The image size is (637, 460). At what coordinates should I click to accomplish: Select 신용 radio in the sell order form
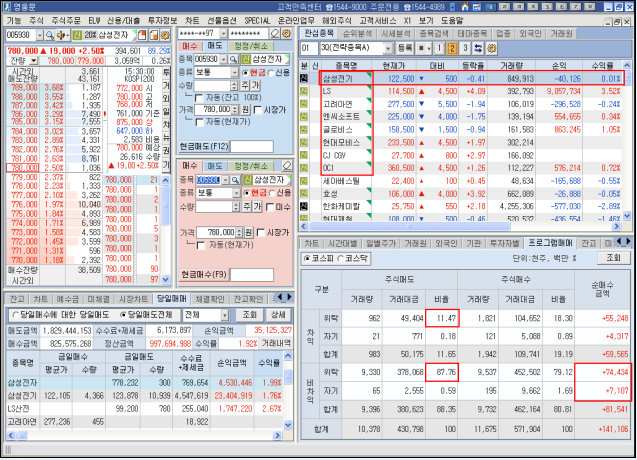[x=271, y=73]
